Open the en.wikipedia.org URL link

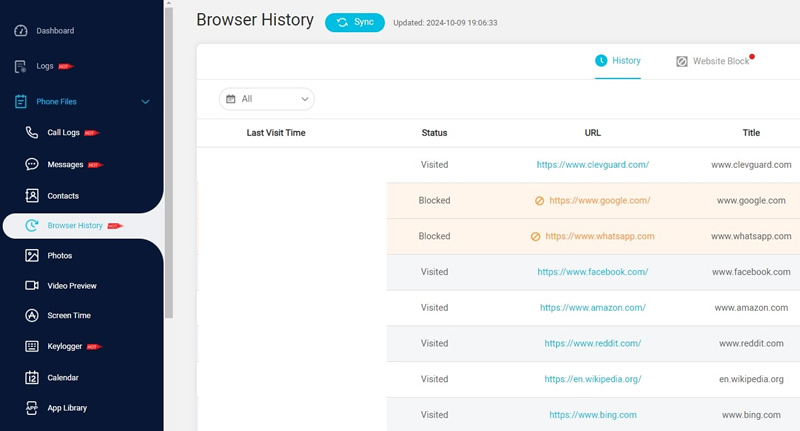click(x=592, y=379)
